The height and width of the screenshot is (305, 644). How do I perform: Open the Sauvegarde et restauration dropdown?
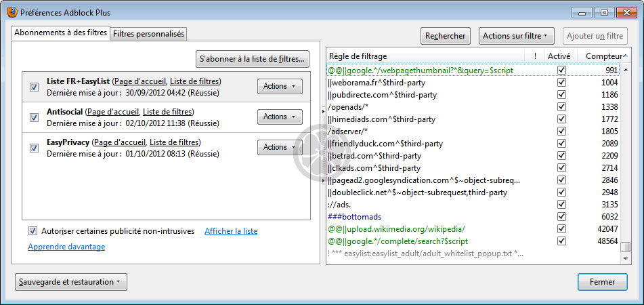[71, 282]
